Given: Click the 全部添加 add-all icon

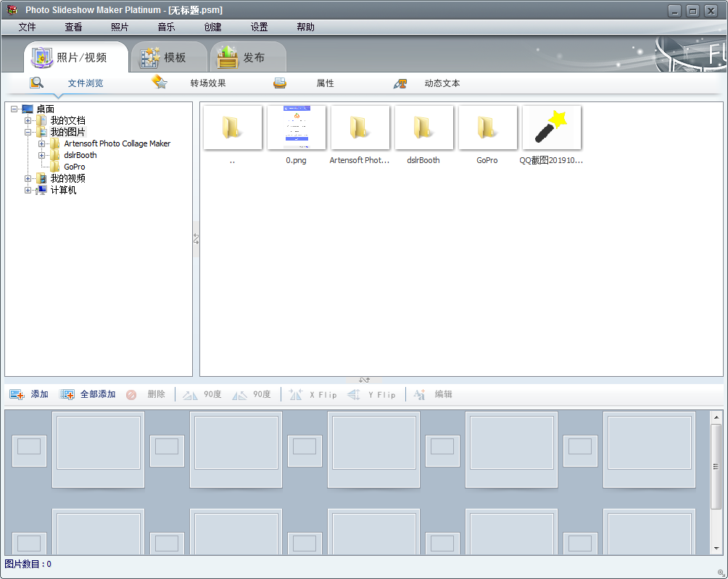Looking at the screenshot, I should coord(67,394).
